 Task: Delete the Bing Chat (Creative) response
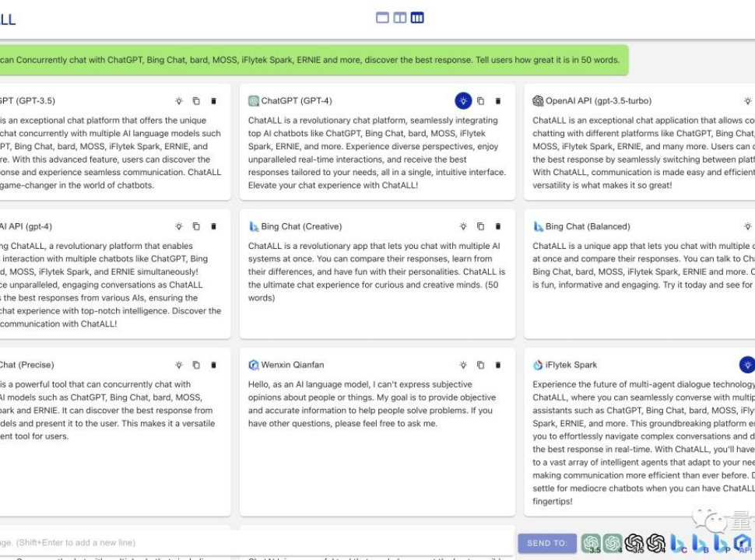pos(498,226)
